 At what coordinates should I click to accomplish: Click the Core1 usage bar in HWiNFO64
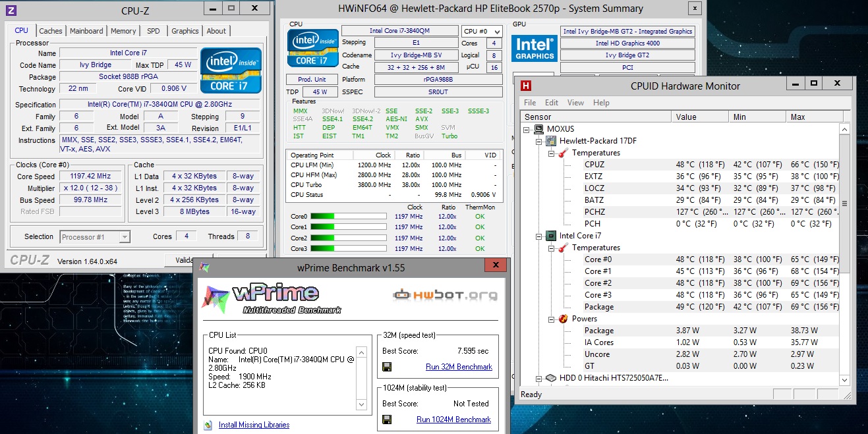click(348, 227)
